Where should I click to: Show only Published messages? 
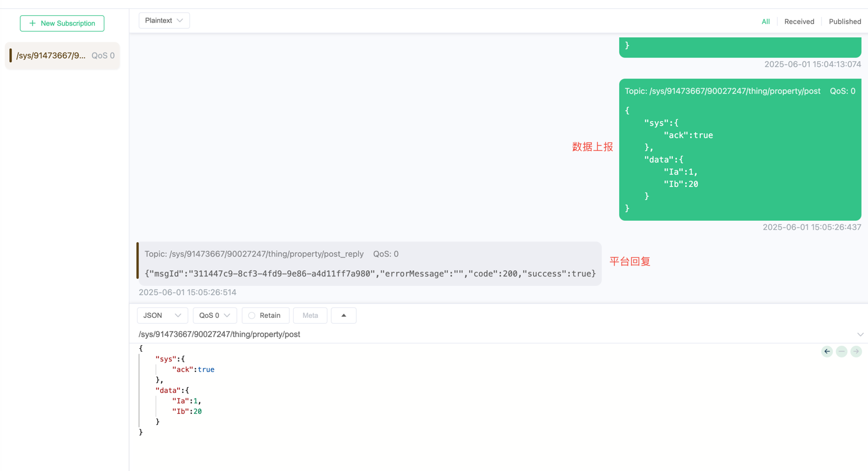[845, 22]
